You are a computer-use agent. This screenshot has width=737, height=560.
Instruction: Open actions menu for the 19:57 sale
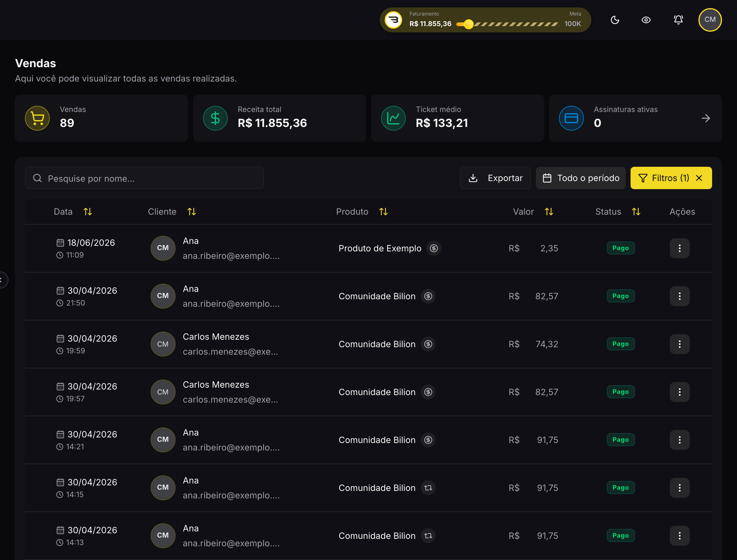pyautogui.click(x=680, y=392)
